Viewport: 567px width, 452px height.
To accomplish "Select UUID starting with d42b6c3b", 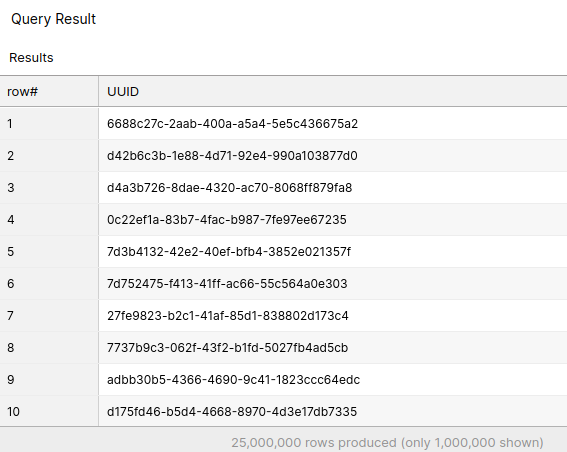I will click(232, 156).
